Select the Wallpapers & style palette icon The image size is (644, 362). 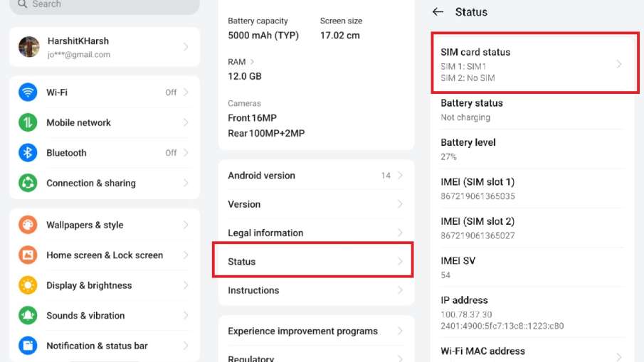click(28, 225)
